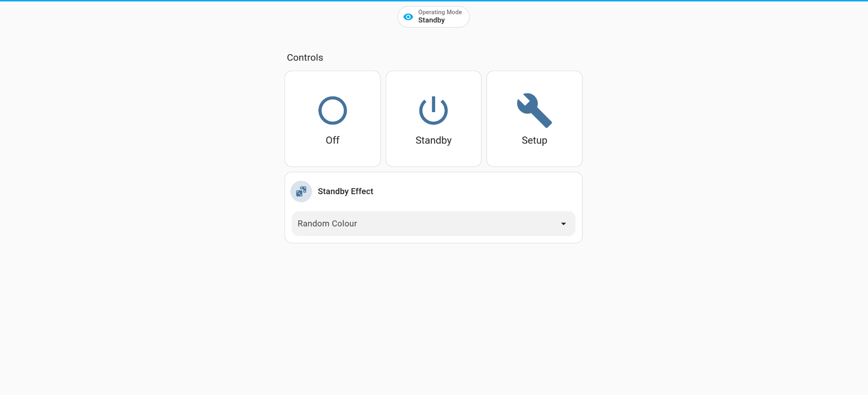This screenshot has width=868, height=395.
Task: Click the eye icon in Operating Mode badge
Action: [408, 17]
